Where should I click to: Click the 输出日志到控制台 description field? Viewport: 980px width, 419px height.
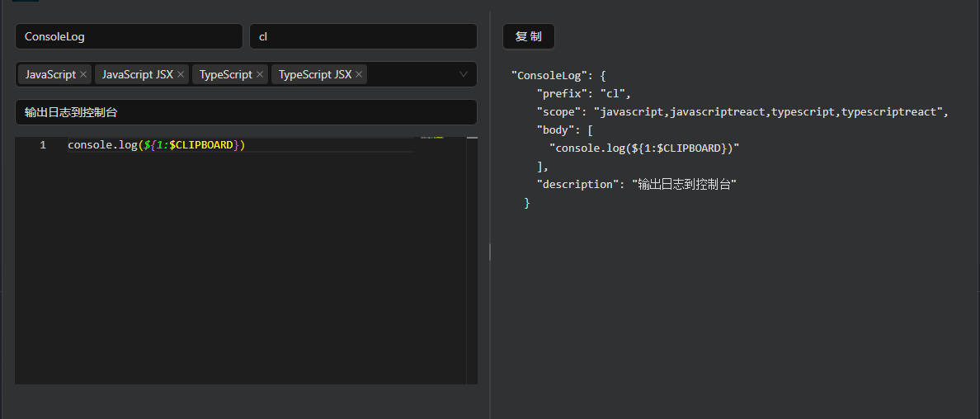coord(246,112)
